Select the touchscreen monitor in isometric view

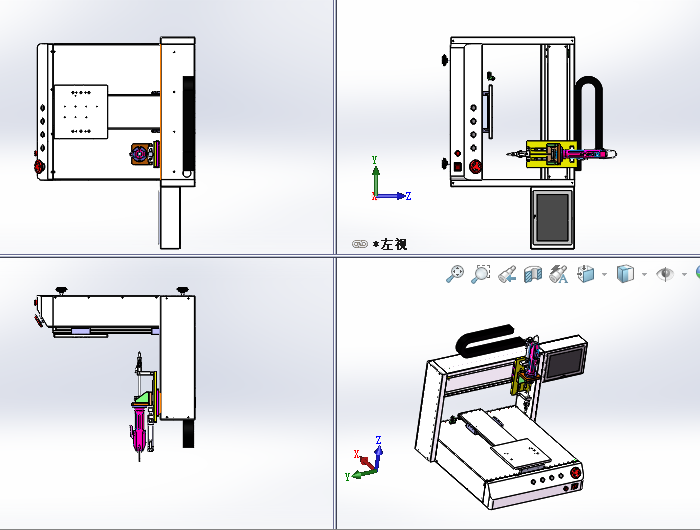(566, 361)
